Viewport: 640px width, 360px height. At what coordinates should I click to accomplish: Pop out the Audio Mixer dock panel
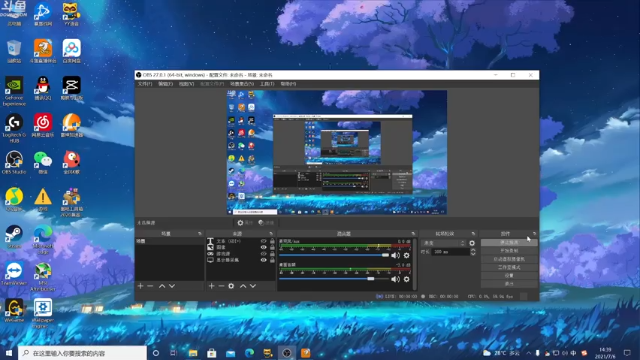[x=413, y=234]
